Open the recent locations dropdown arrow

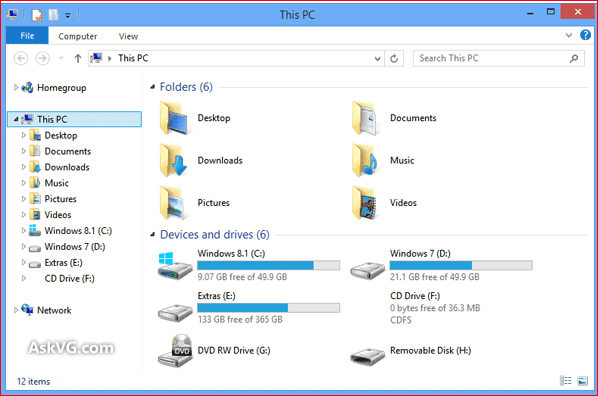(61, 58)
